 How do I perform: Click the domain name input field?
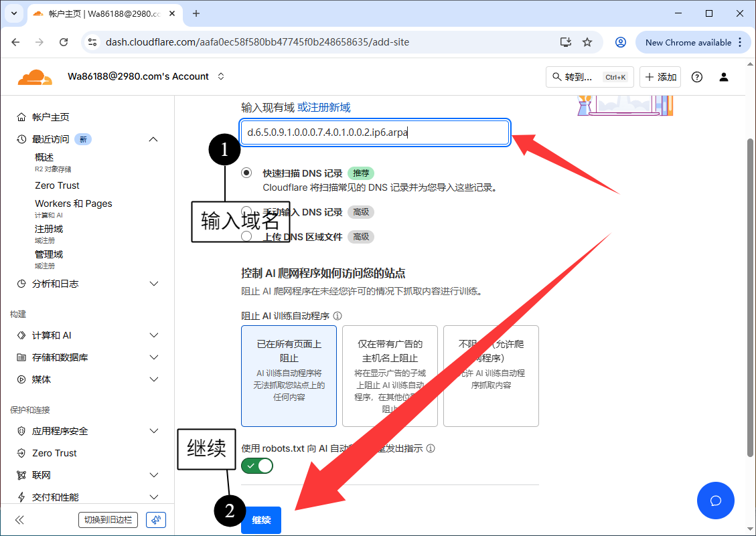375,132
